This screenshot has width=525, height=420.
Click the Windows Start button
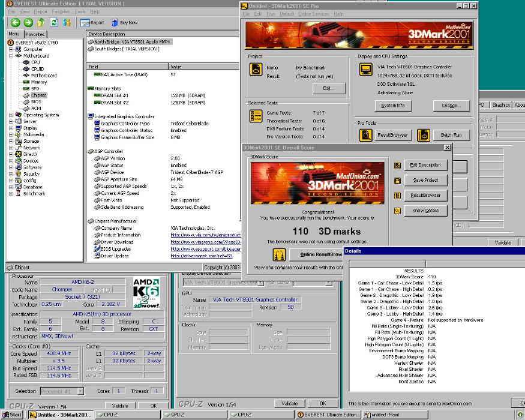tap(11, 415)
